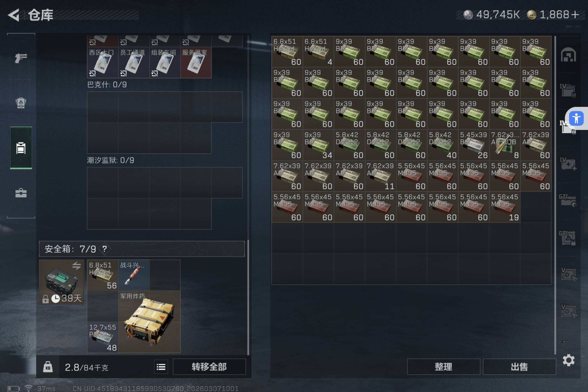Select the active chest rig category tab
588x392 pixels.
coord(21,148)
